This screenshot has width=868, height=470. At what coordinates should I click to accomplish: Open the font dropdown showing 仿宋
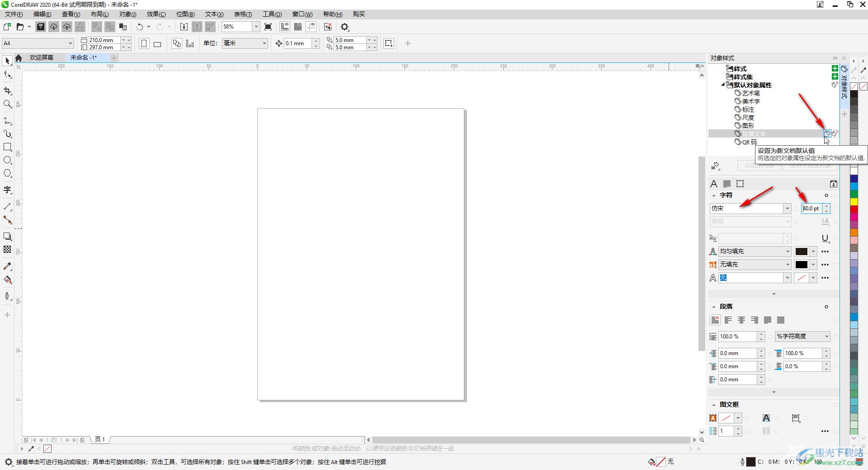[787, 209]
